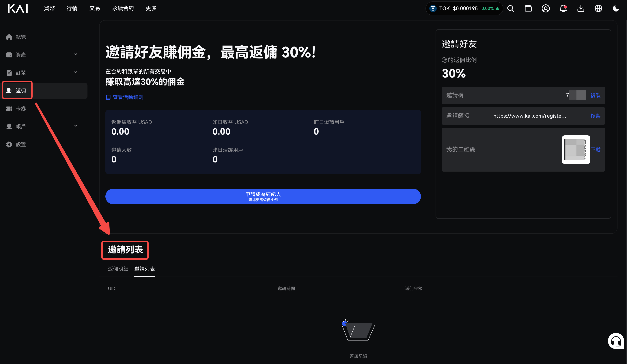
Task: Click the wallet icon in header
Action: tap(528, 8)
